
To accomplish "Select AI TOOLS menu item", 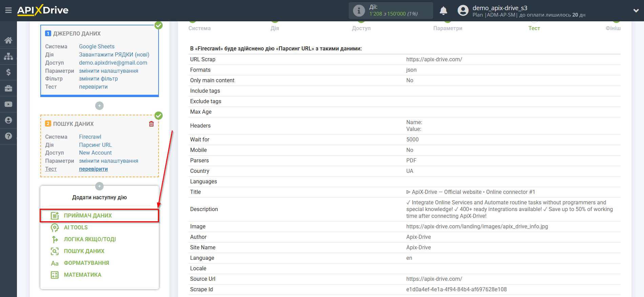I will 76,228.
